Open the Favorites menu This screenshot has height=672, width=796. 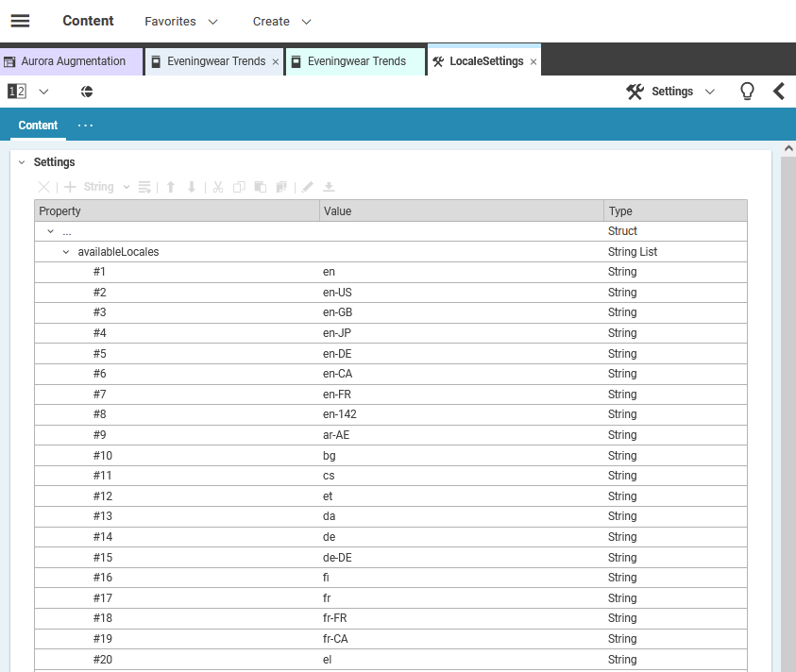(180, 21)
